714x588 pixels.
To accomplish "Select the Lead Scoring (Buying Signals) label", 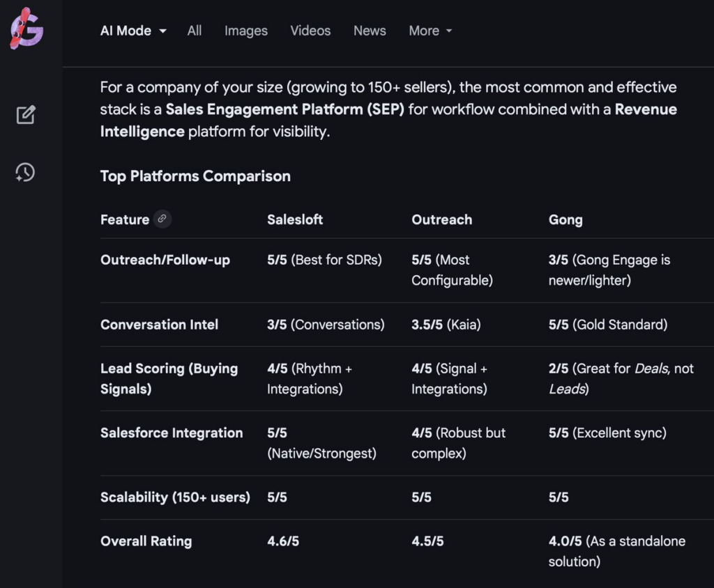I will pos(169,379).
